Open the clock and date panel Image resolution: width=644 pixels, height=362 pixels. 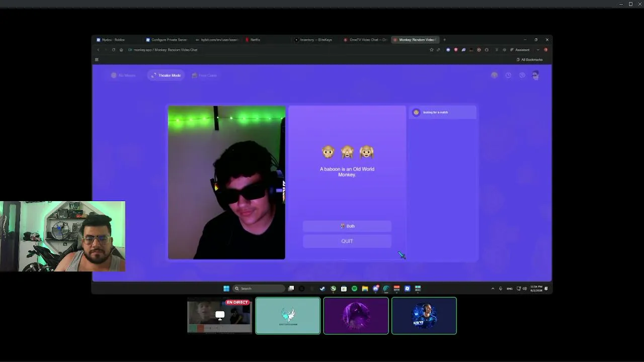click(x=536, y=289)
